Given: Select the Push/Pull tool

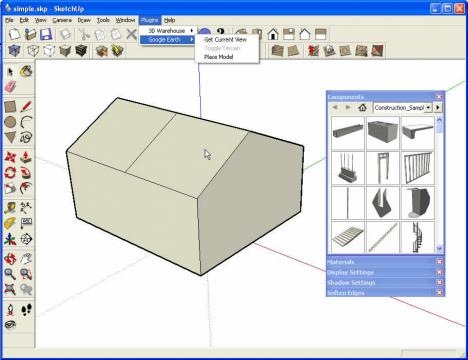Looking at the screenshot, I should point(26,157).
